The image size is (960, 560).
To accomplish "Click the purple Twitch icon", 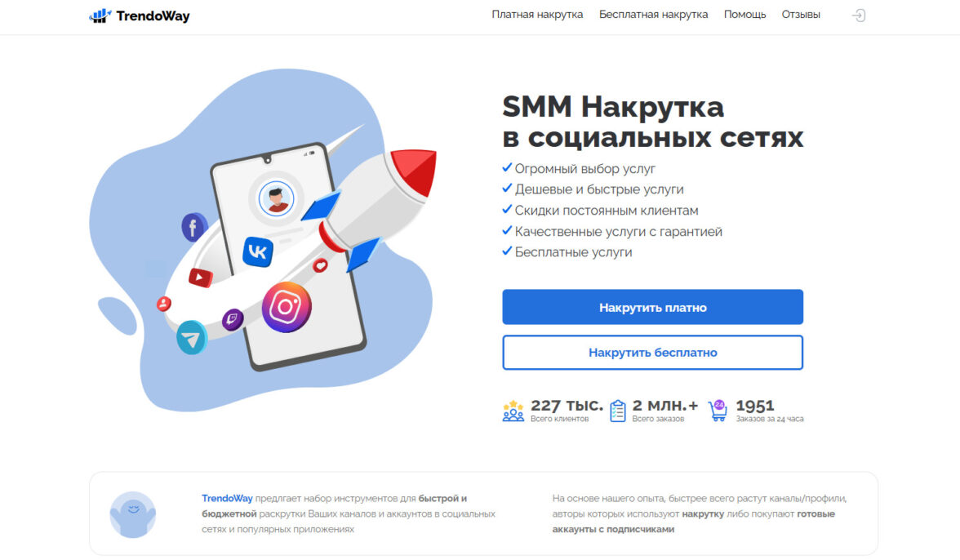I will (x=232, y=319).
